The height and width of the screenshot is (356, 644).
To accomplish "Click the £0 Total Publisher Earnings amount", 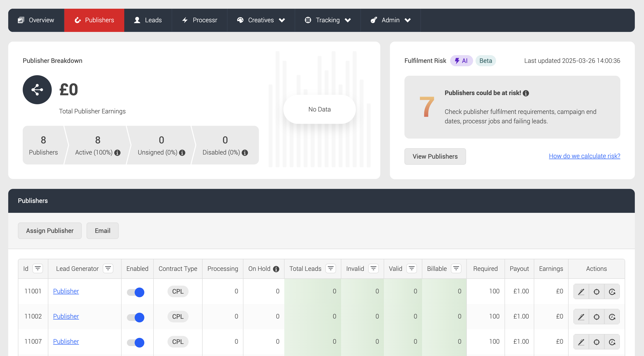I will tap(69, 89).
